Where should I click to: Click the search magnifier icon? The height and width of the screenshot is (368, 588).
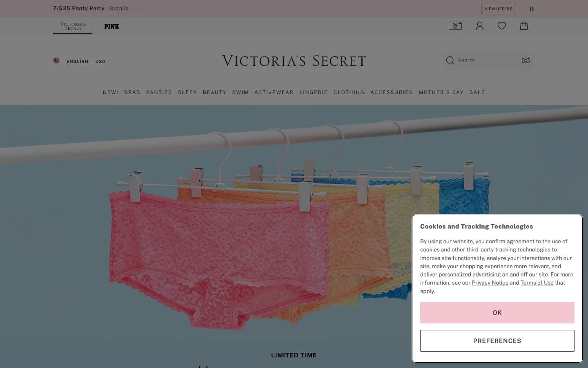point(450,61)
